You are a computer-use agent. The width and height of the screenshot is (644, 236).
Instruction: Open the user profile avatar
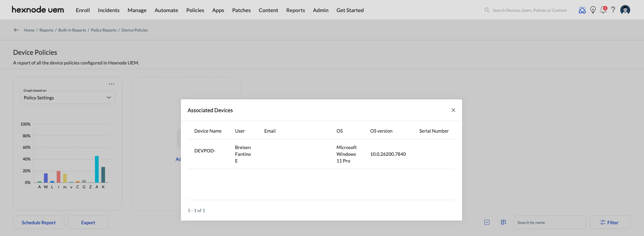[x=625, y=10]
